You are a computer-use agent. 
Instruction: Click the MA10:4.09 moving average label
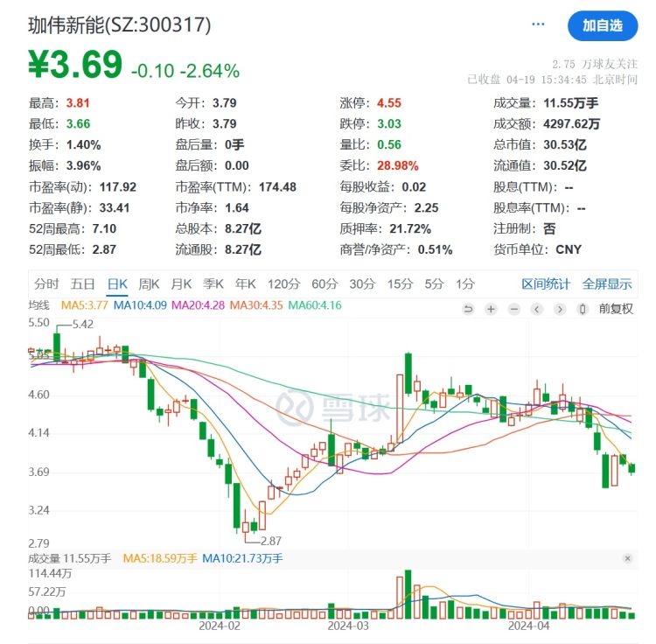tap(140, 305)
